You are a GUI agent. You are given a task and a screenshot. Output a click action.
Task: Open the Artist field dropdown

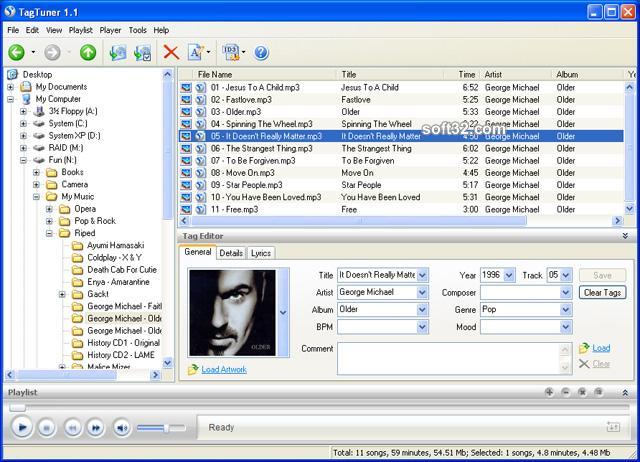[x=422, y=292]
